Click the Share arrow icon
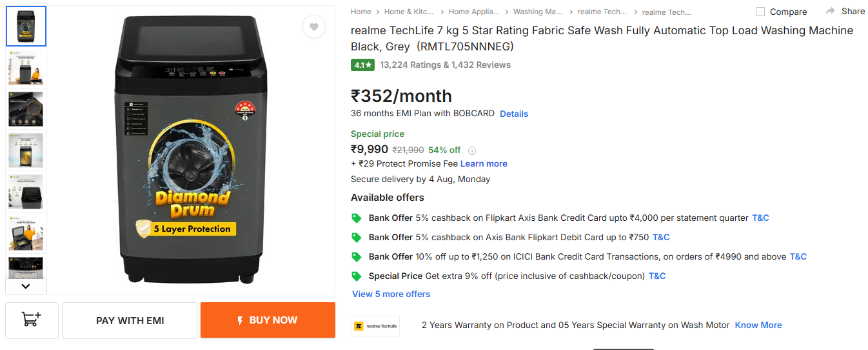 tap(831, 11)
